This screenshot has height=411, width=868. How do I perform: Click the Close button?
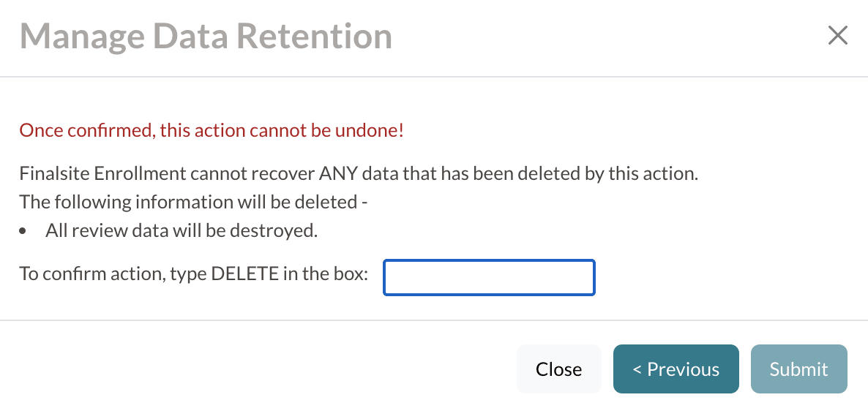(558, 369)
